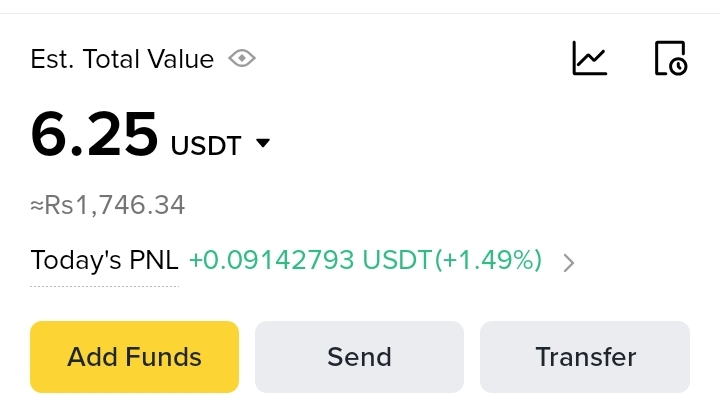Screen dimensions: 720x404
Task: Open PNL details via right chevron
Action: tap(569, 263)
